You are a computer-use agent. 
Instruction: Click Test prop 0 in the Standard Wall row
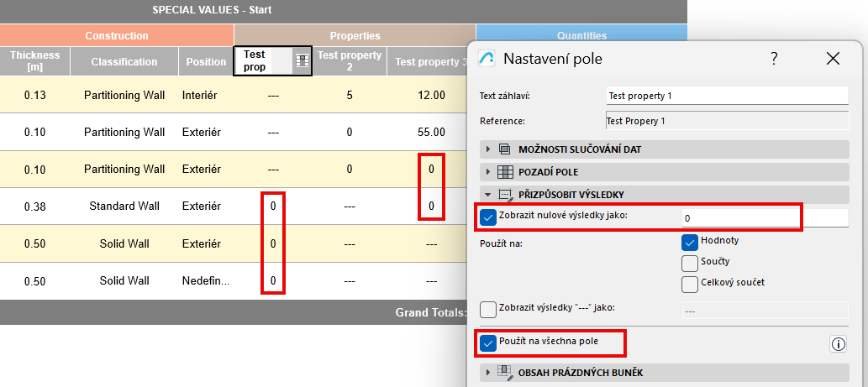[x=273, y=207]
